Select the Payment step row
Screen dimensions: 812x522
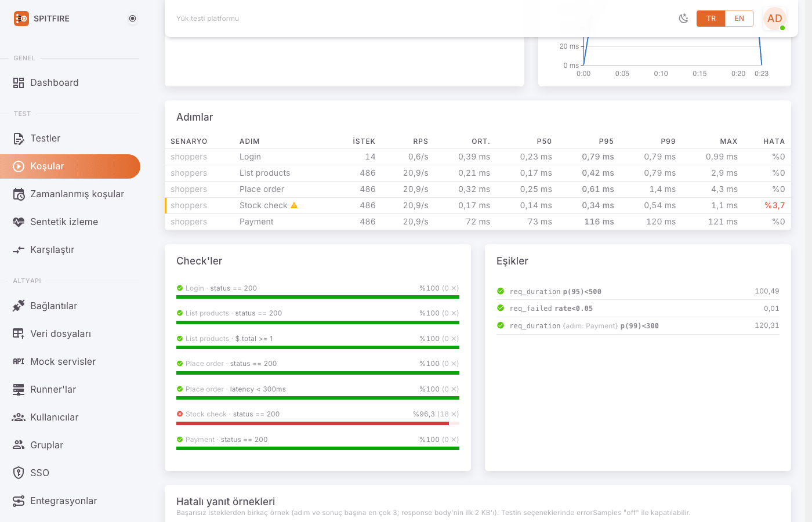point(478,222)
